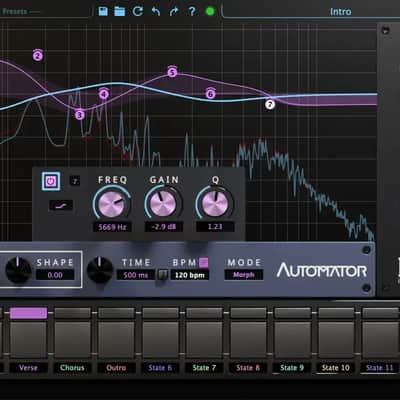Image resolution: width=400 pixels, height=400 pixels.
Task: Click the 5669 Hz frequency value
Action: tap(112, 227)
